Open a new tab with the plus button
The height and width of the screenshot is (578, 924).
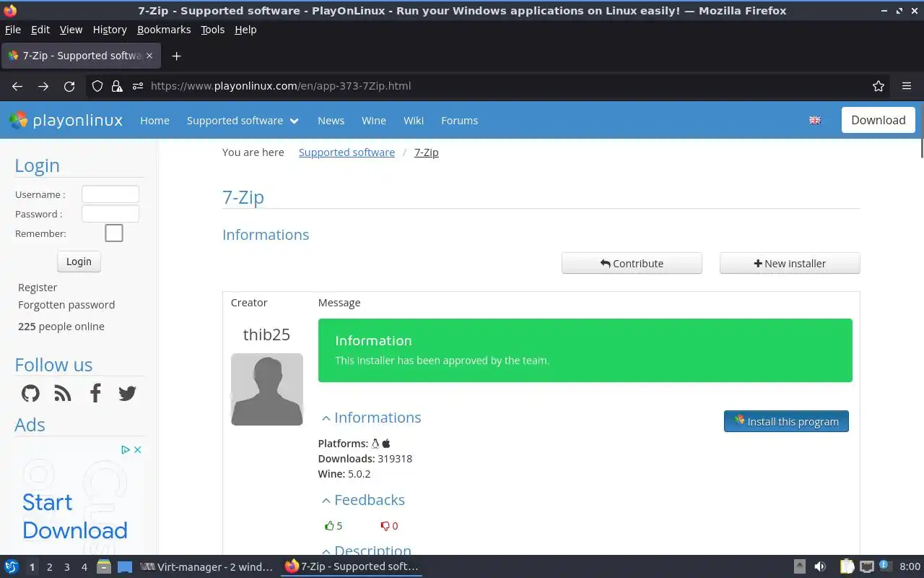tap(176, 56)
